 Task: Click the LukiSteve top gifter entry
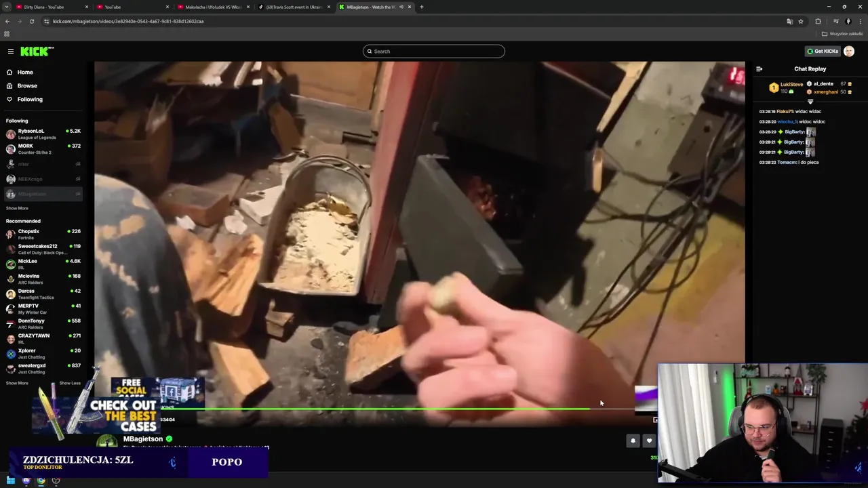[787, 87]
